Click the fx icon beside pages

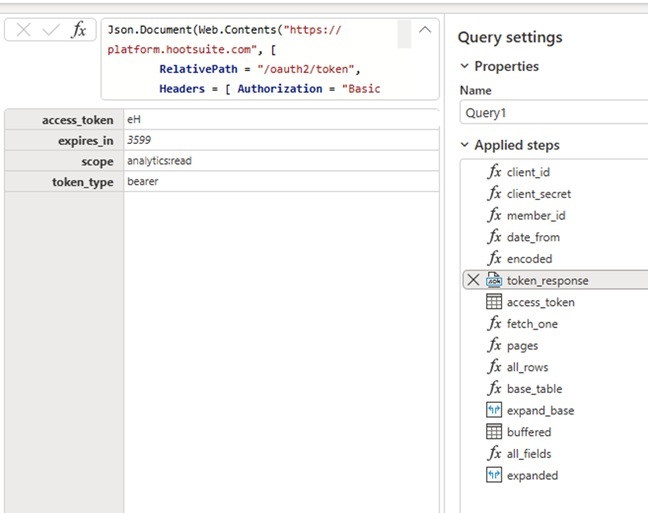pyautogui.click(x=494, y=345)
